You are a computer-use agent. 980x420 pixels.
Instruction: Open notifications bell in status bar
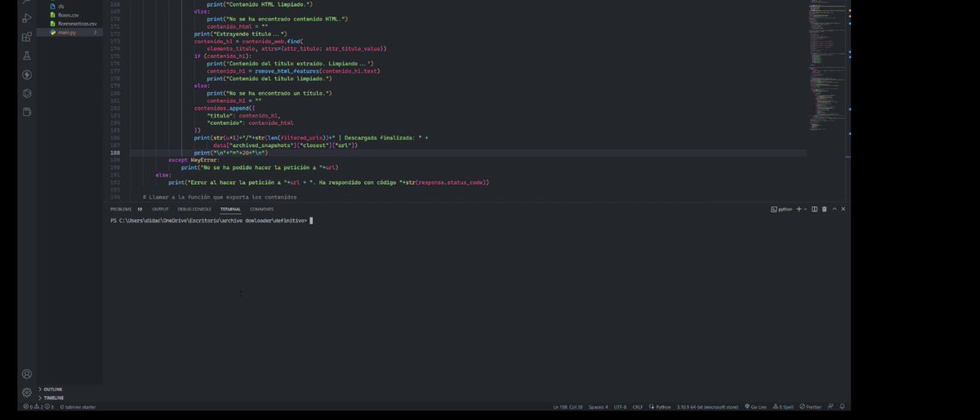(842, 406)
